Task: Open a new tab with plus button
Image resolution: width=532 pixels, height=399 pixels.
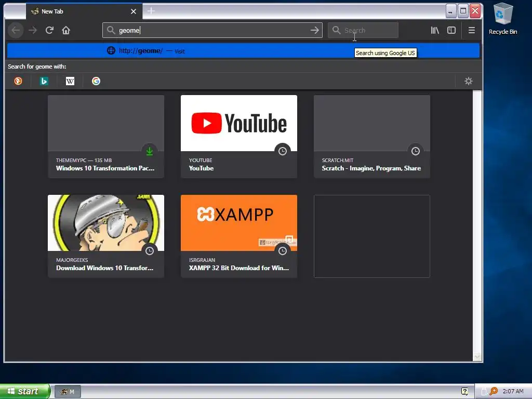Action: tap(151, 11)
